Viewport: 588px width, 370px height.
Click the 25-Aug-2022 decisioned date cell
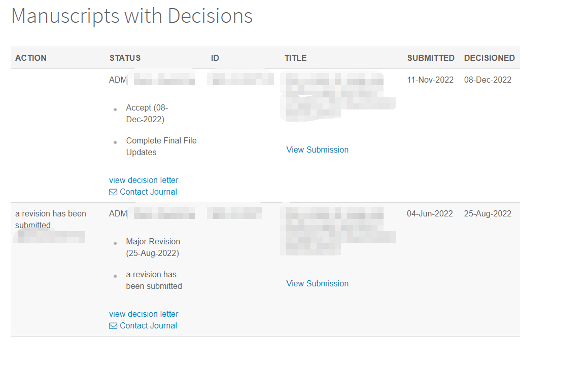pyautogui.click(x=488, y=214)
